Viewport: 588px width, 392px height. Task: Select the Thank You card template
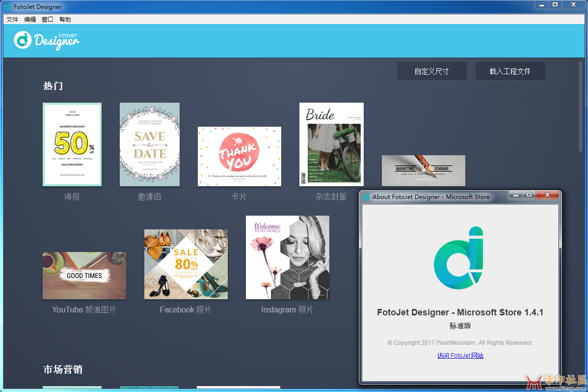click(239, 156)
